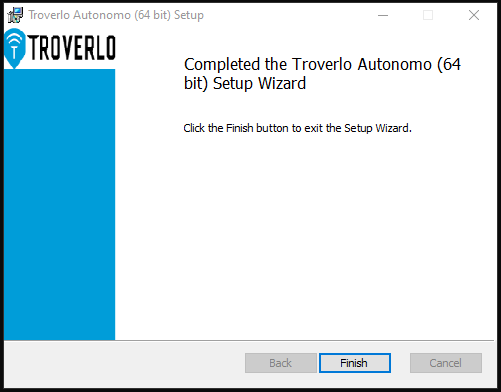The height and width of the screenshot is (392, 501).
Task: Click the signal arcs inside the Troverlo pin
Action: pyautogui.click(x=14, y=42)
